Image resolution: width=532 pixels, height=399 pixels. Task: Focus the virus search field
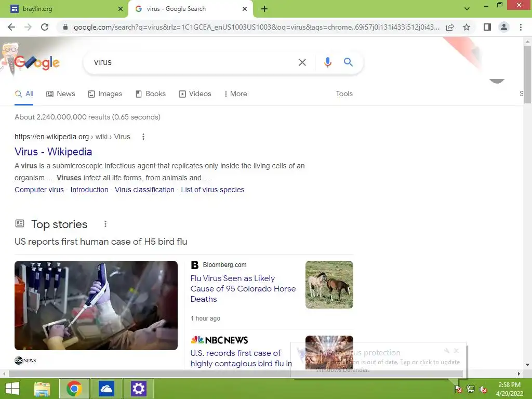click(x=193, y=62)
